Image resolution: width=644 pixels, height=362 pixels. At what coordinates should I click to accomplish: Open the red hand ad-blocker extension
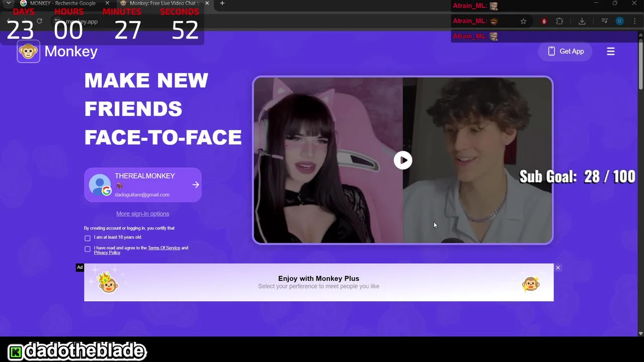tap(544, 21)
